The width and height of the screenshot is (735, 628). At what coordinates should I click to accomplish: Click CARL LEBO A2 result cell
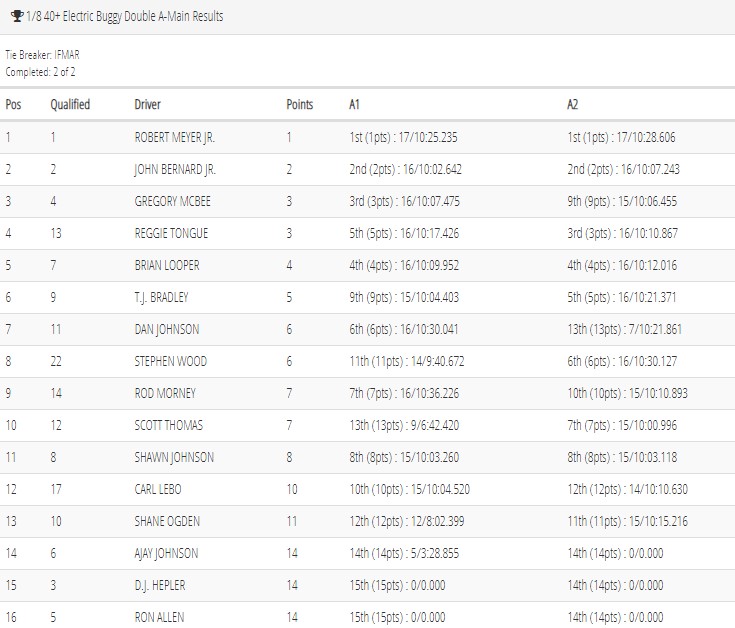(627, 489)
